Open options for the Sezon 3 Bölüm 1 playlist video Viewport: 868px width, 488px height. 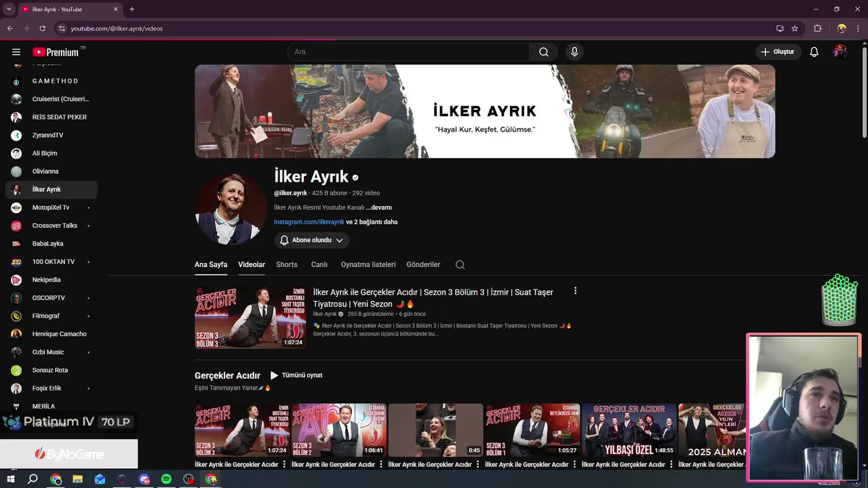pos(574,464)
